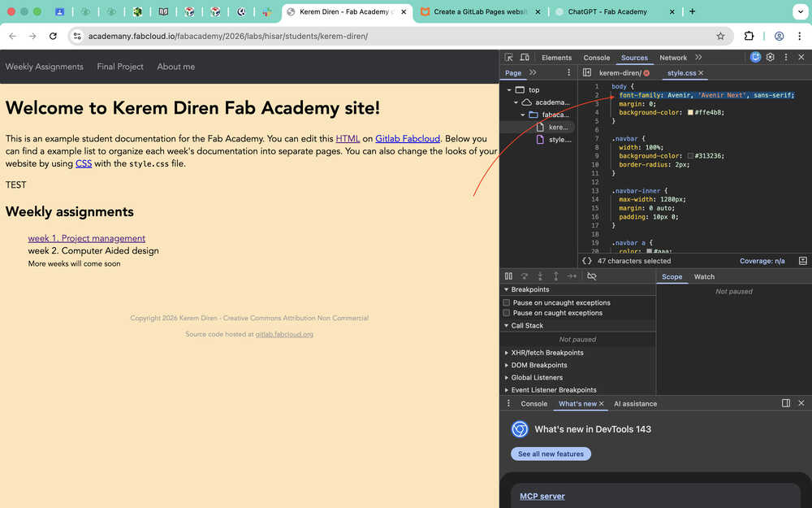
Task: Click the pretty print braces icon
Action: [x=587, y=261]
